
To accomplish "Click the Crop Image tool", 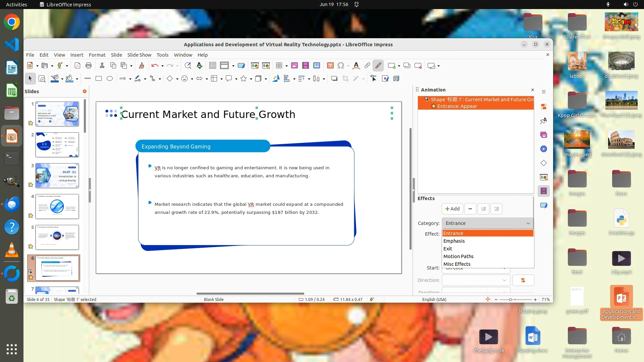I will (345, 78).
